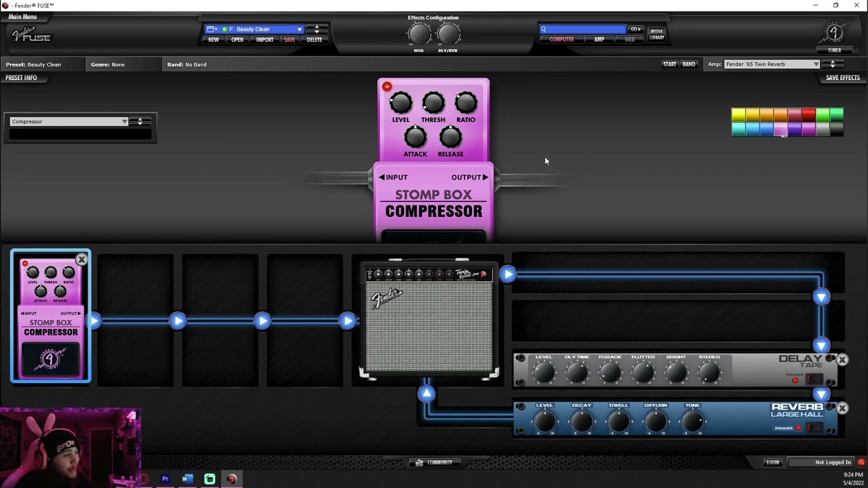Toggle the Large Hall Reverb power switch
This screenshot has width=868, height=488.
814,428
